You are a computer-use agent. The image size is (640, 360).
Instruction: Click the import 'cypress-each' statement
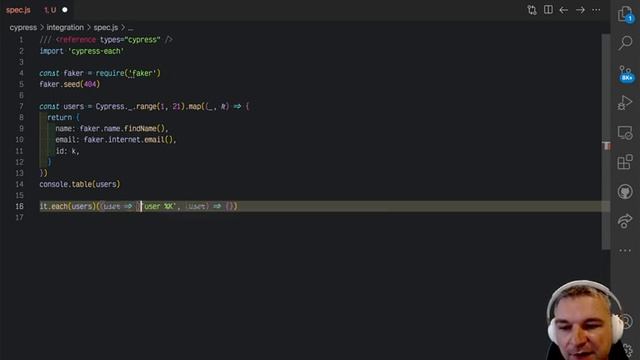[x=82, y=51]
